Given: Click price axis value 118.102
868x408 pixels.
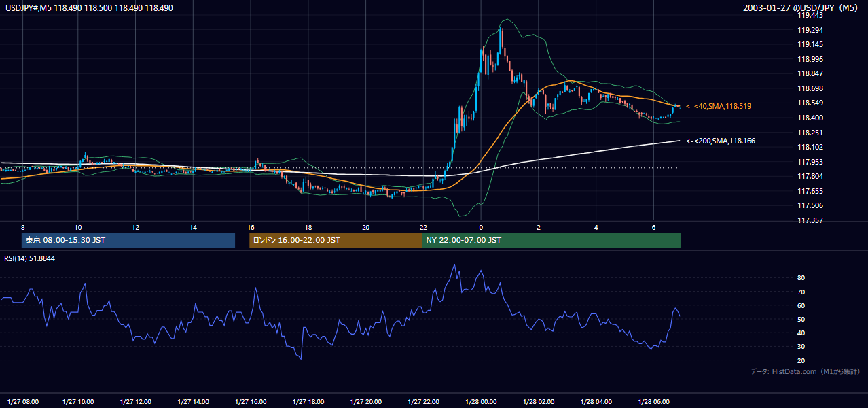Looking at the screenshot, I should coord(811,147).
